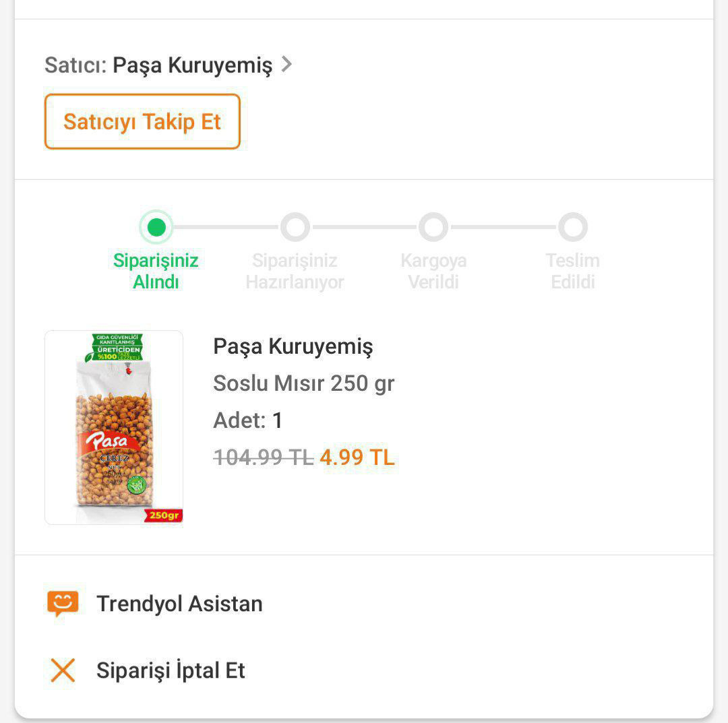Screen dimensions: 728x723
Task: Open the Soslu Mısır 250 gr product title
Action: tap(303, 383)
